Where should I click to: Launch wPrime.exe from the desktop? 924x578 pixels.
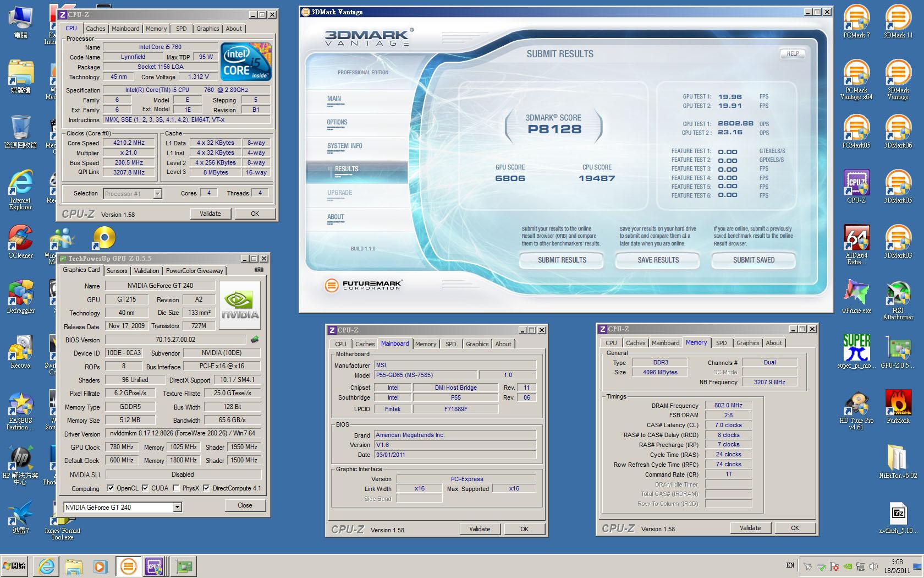[856, 297]
